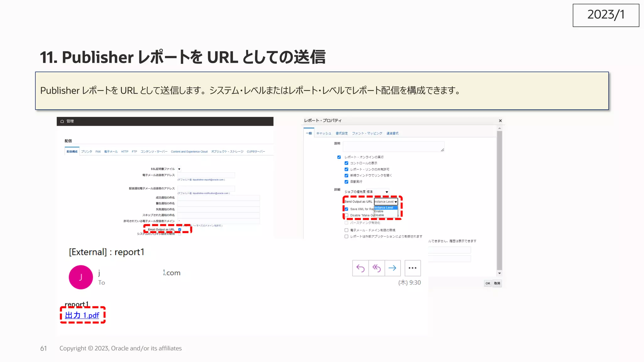Uncheck 自動実行 checkbox
This screenshot has width=644, height=362.
click(x=346, y=182)
